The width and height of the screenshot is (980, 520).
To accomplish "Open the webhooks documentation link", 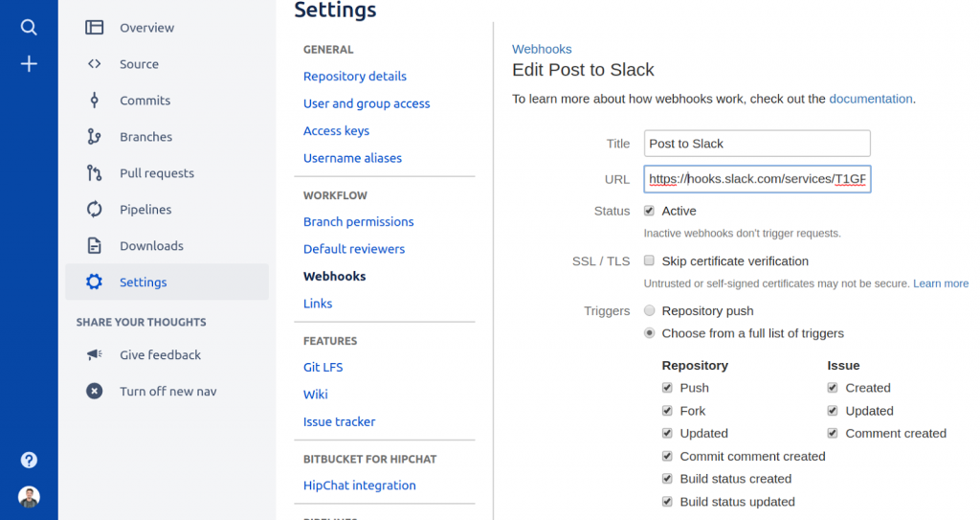I will (x=871, y=99).
